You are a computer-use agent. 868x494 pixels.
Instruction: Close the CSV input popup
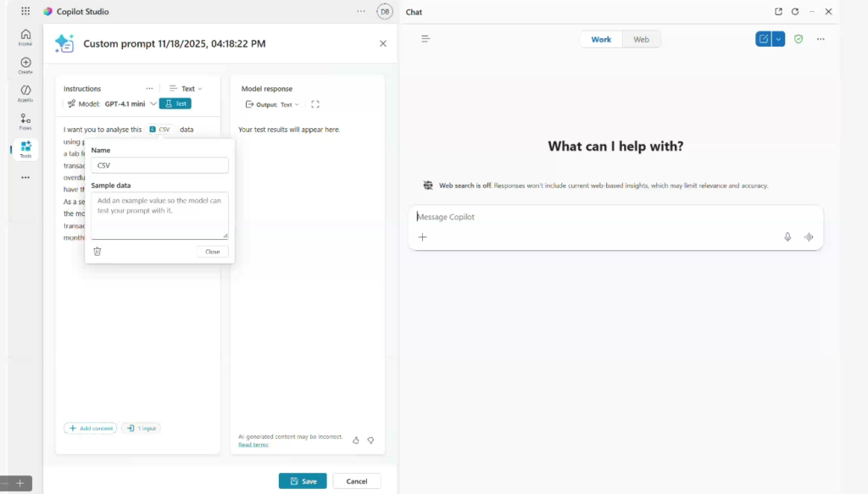tap(213, 252)
